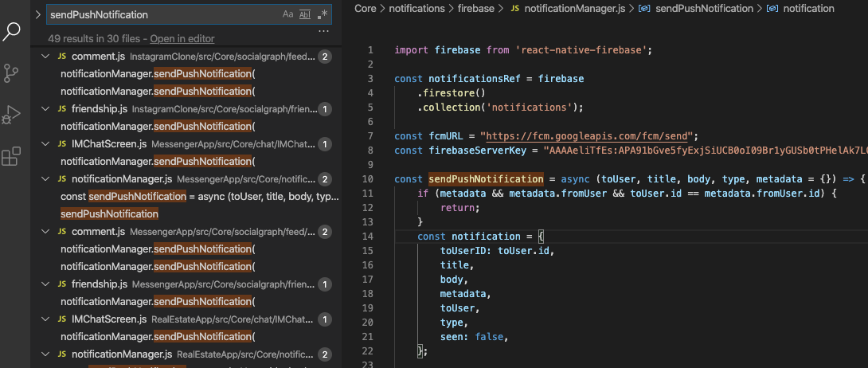This screenshot has width=868, height=368.
Task: Open the Extensions view
Action: click(x=11, y=157)
